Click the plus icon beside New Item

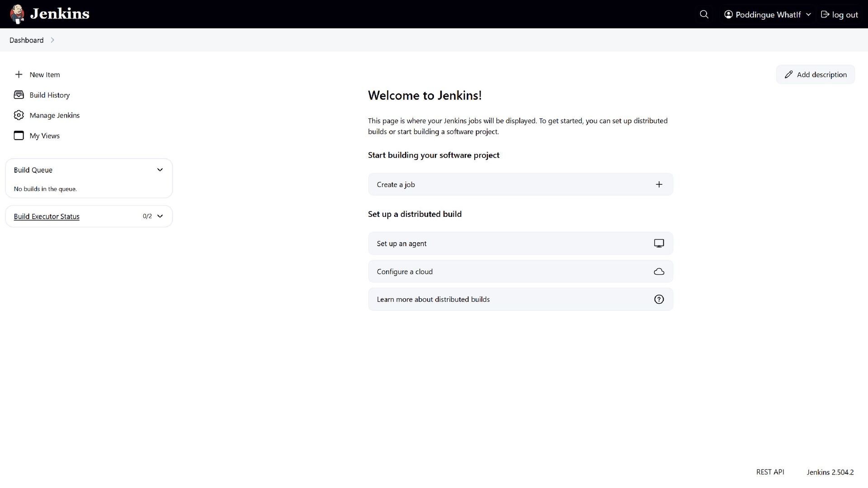pos(19,75)
